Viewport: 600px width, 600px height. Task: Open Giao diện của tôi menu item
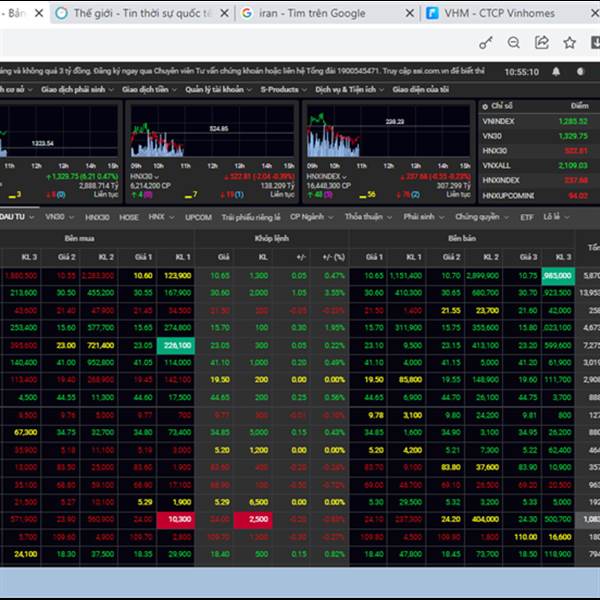click(421, 90)
